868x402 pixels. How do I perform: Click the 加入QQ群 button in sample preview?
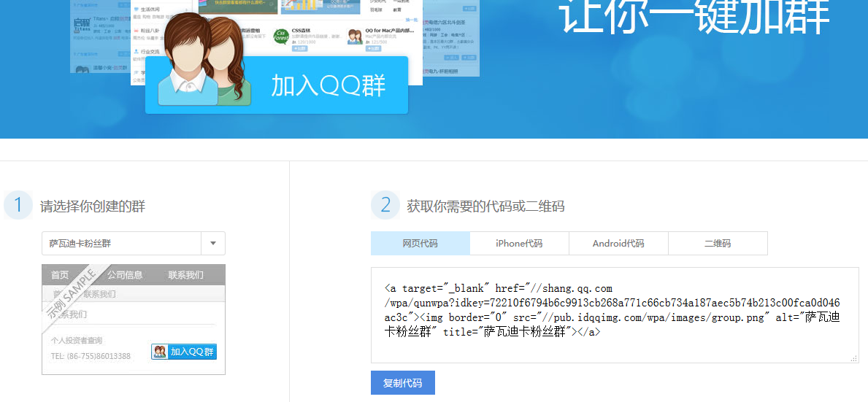185,352
